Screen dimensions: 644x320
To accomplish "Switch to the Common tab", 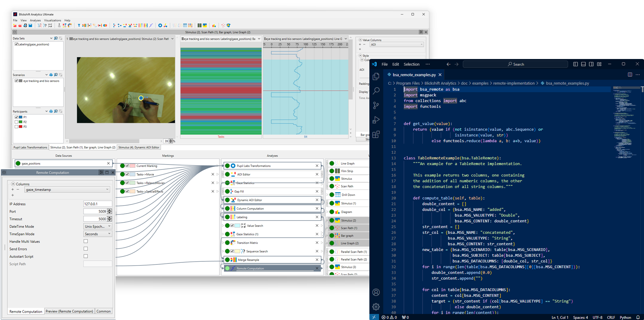I will (103, 311).
